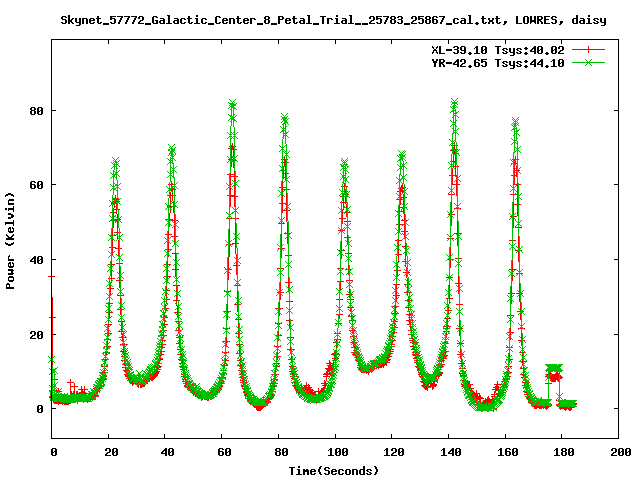Click x-axis tick label 0

(x=54, y=452)
